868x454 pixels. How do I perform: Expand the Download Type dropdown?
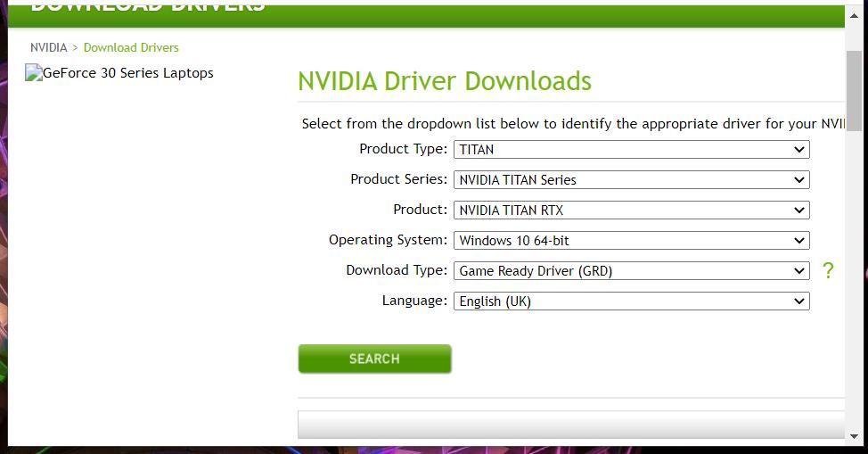632,271
